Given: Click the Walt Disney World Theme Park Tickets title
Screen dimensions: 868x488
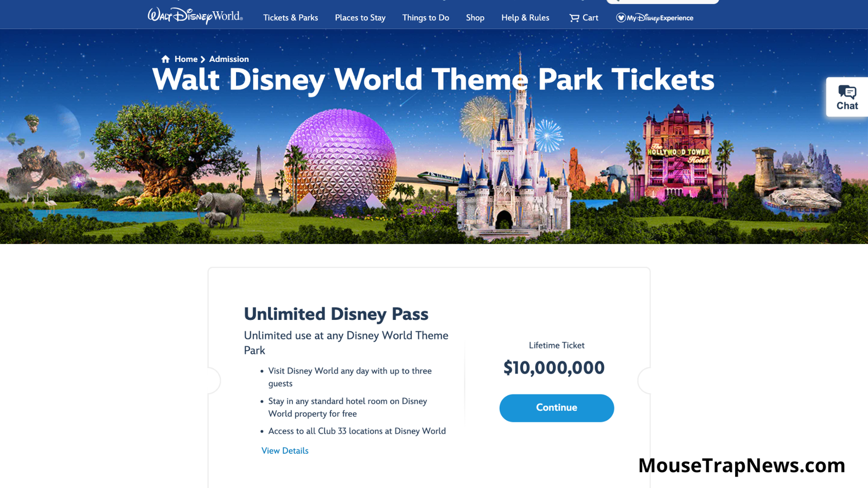Looking at the screenshot, I should point(433,80).
